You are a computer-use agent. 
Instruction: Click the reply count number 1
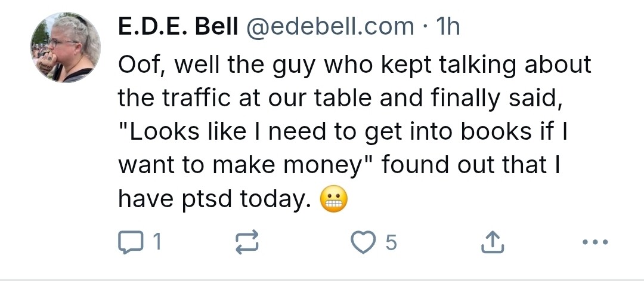pyautogui.click(x=156, y=242)
